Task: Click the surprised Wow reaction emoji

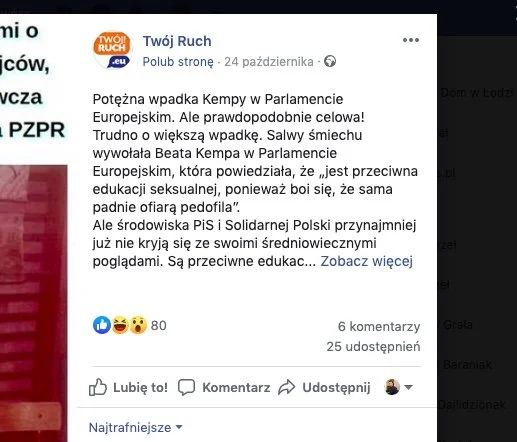Action: 138,325
